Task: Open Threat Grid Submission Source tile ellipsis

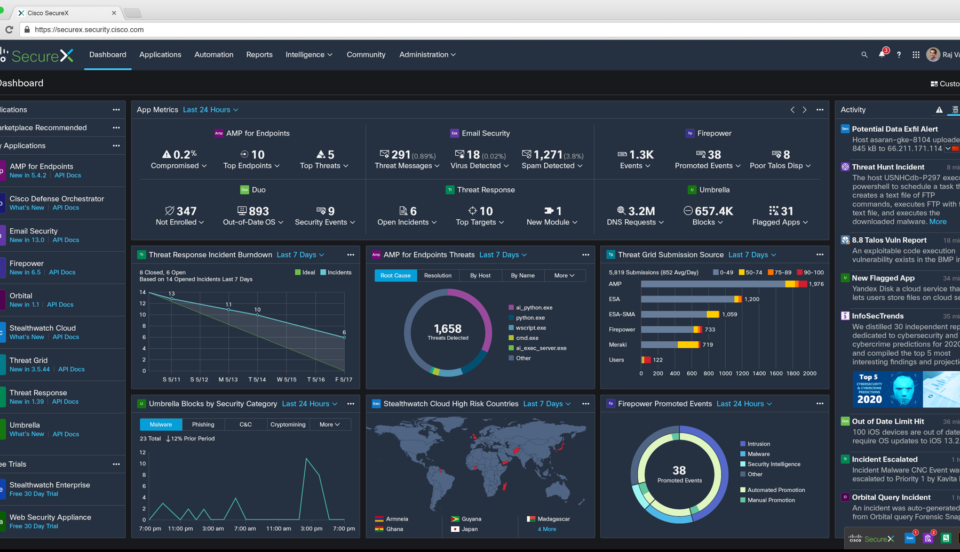Action: click(x=820, y=255)
